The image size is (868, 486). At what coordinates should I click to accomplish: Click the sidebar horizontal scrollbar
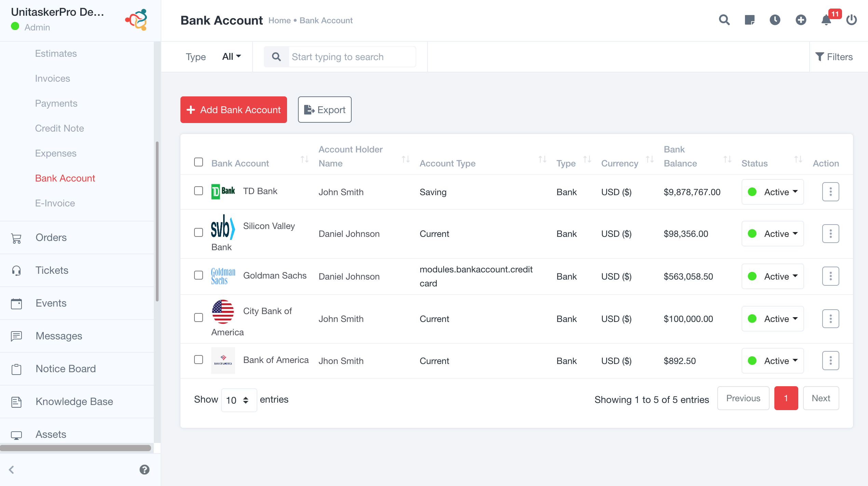76,448
